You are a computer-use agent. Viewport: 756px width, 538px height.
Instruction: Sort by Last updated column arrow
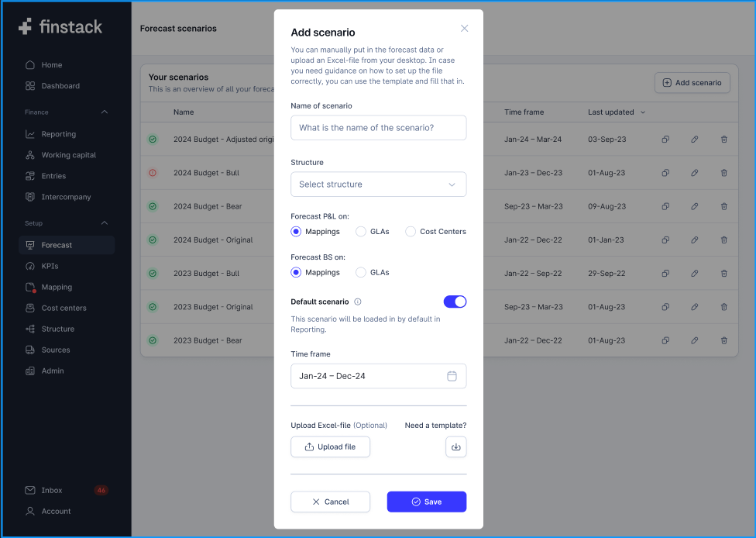643,112
